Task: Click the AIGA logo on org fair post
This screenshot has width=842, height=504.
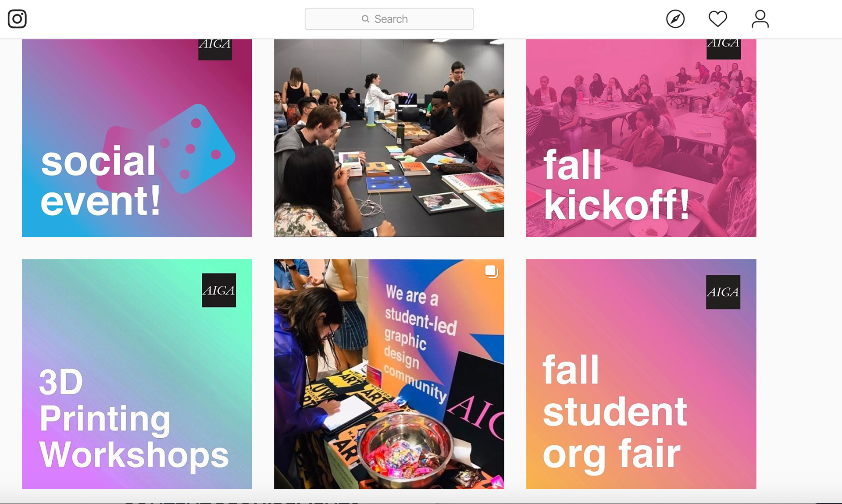Action: pos(723,292)
